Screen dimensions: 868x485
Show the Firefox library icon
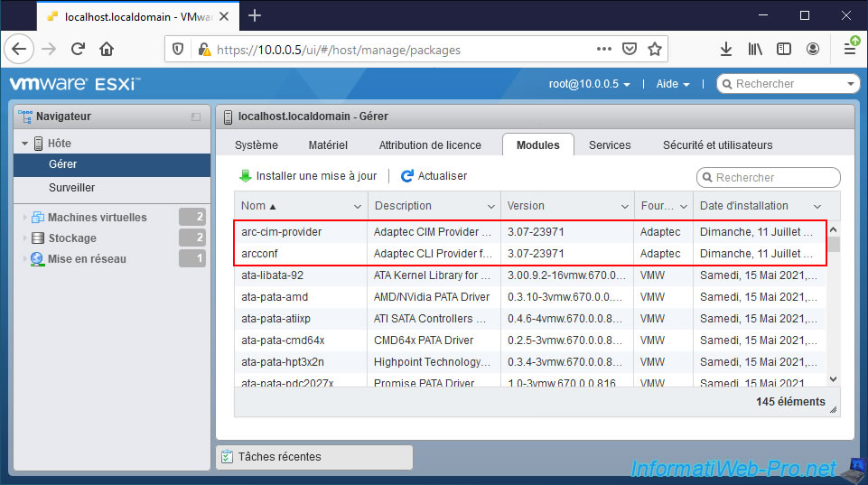755,49
